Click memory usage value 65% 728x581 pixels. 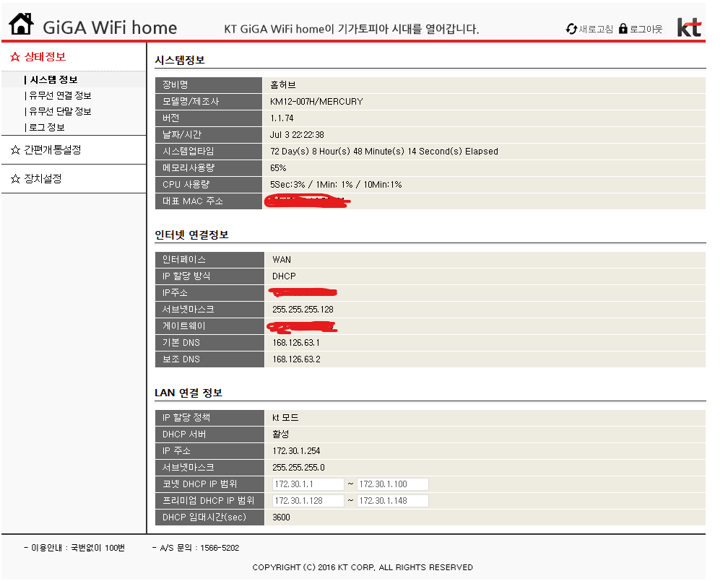(x=278, y=168)
